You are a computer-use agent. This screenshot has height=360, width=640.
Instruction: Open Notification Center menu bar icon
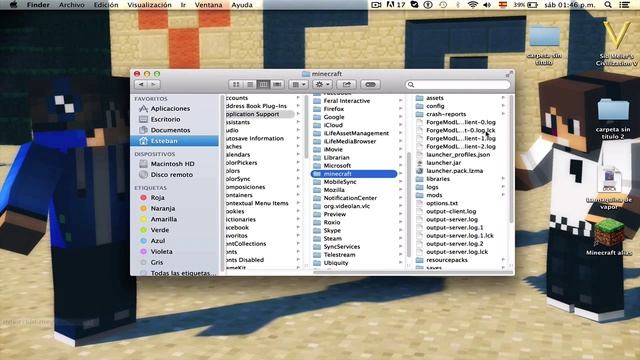coord(624,5)
